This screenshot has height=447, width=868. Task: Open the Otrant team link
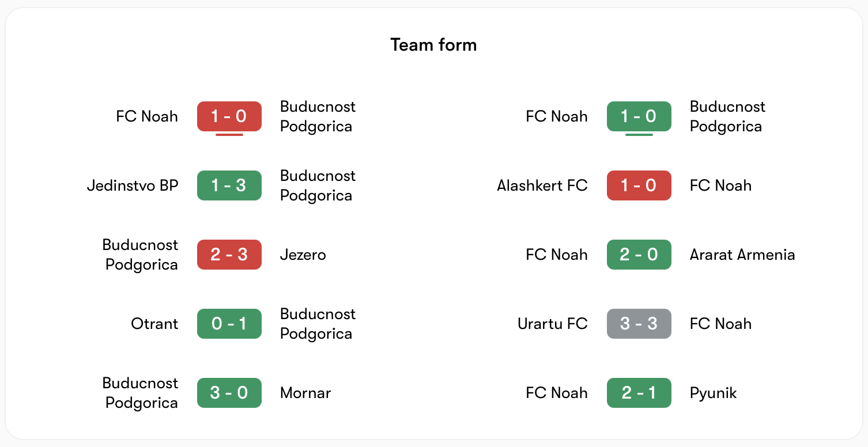click(154, 324)
